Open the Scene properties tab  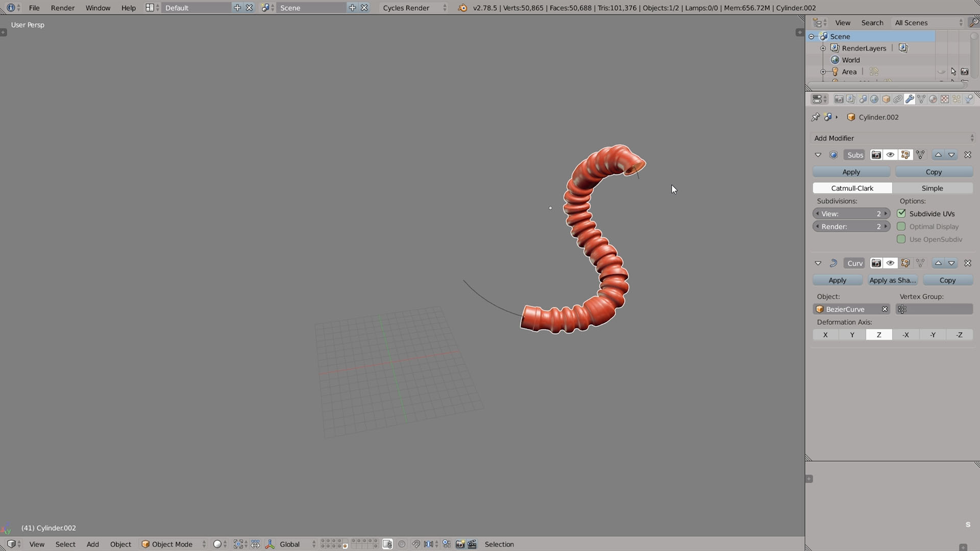point(863,99)
